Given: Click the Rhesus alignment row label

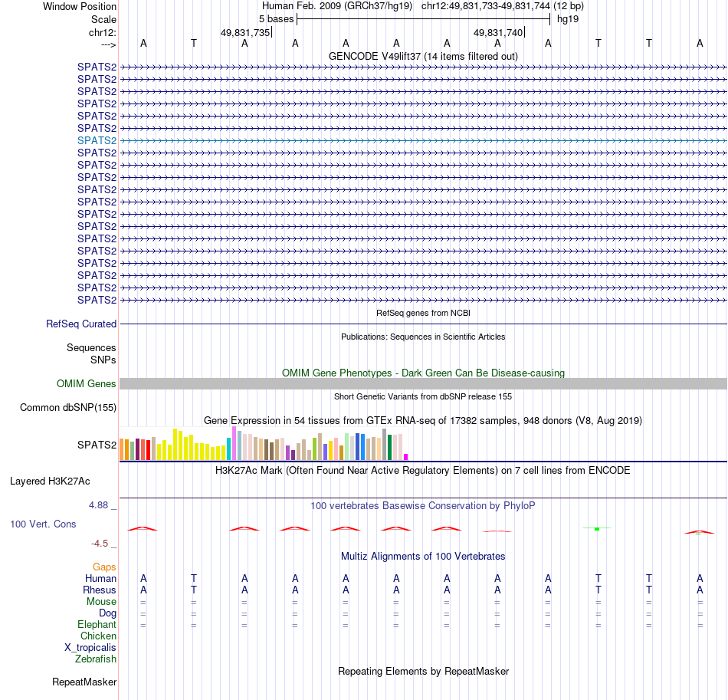Looking at the screenshot, I should pyautogui.click(x=100, y=590).
